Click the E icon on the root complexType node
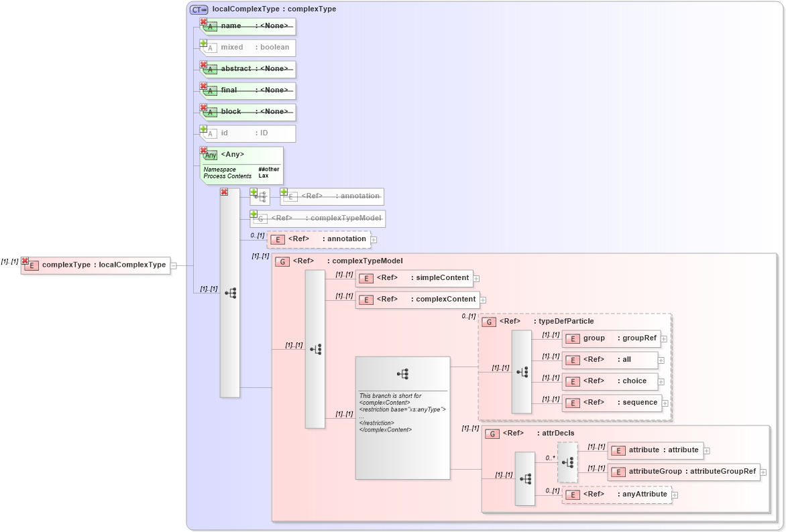The height and width of the screenshot is (532, 786). [34, 265]
